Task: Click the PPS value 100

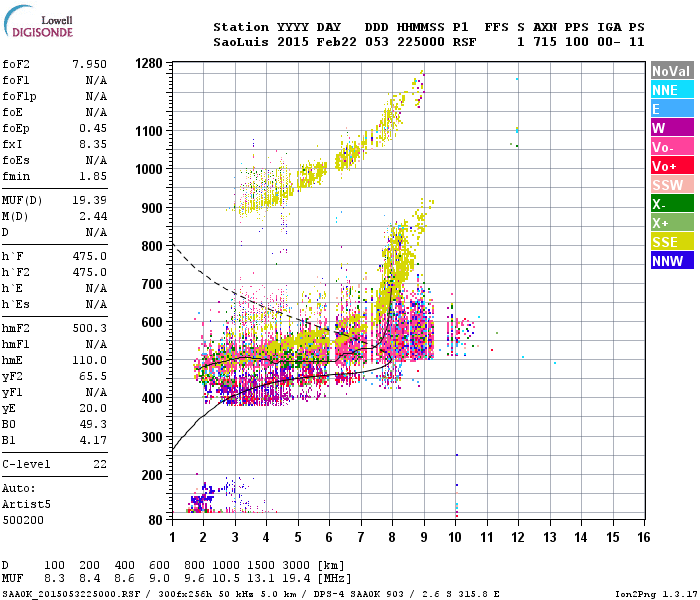Action: [577, 42]
